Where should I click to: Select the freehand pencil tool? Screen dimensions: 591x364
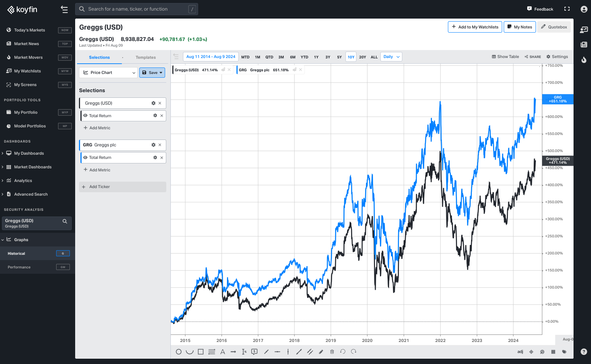click(321, 352)
